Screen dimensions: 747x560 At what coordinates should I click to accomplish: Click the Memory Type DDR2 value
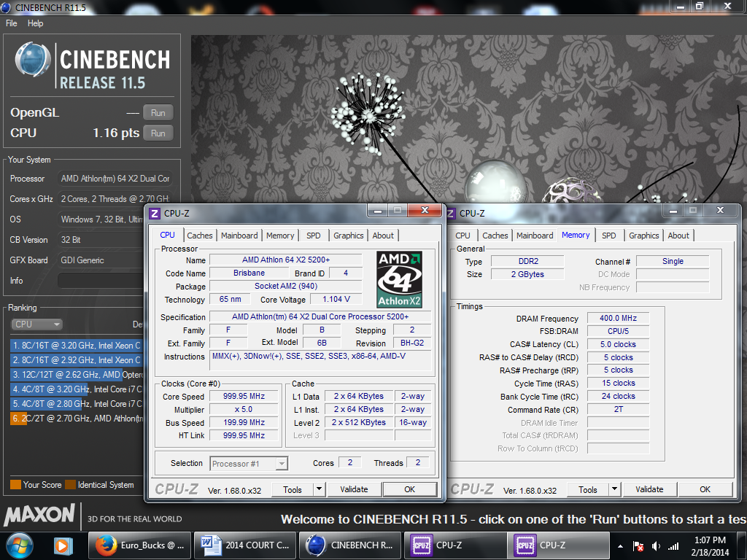coord(528,262)
